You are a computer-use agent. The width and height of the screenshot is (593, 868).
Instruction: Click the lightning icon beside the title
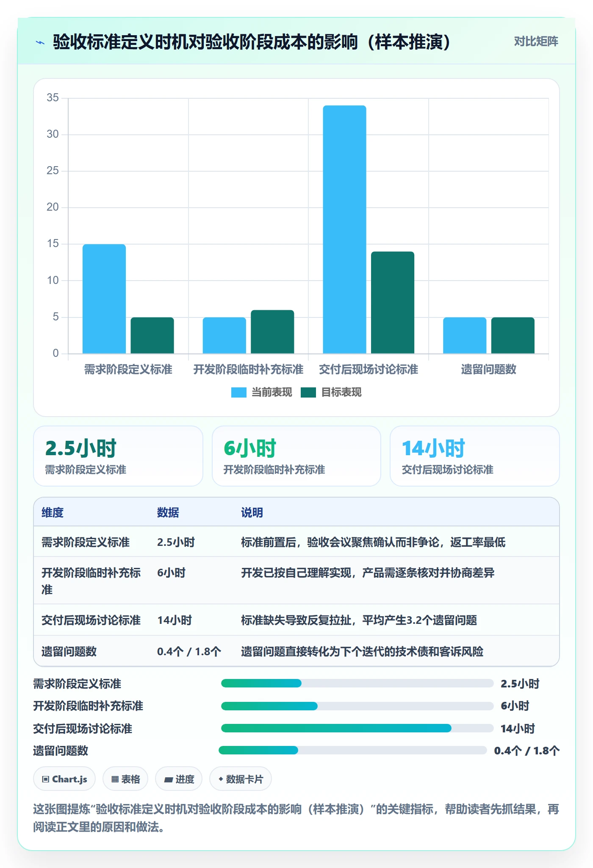(40, 42)
